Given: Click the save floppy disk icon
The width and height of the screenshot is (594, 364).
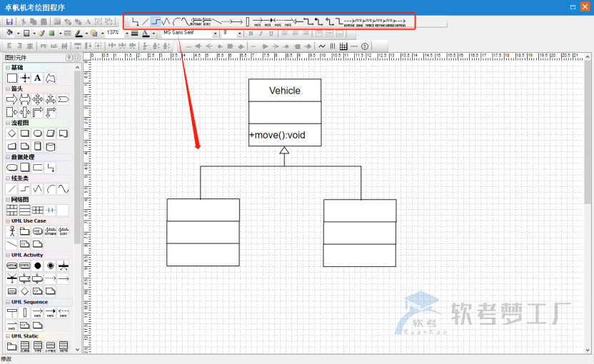Looking at the screenshot, I should tap(9, 21).
